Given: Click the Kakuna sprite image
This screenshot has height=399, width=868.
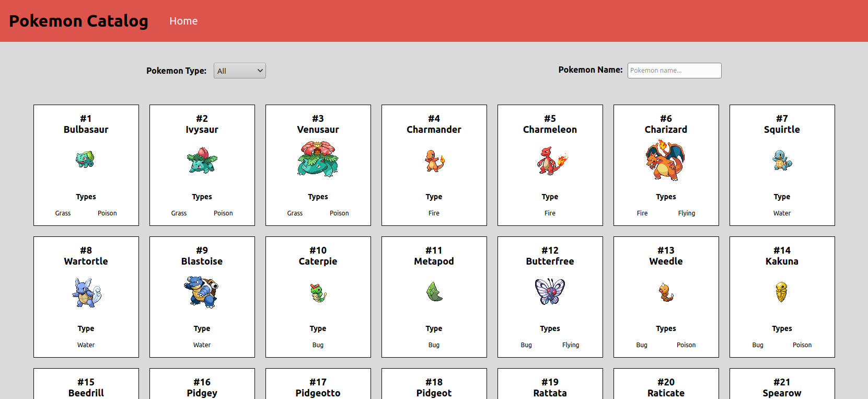Looking at the screenshot, I should point(781,292).
